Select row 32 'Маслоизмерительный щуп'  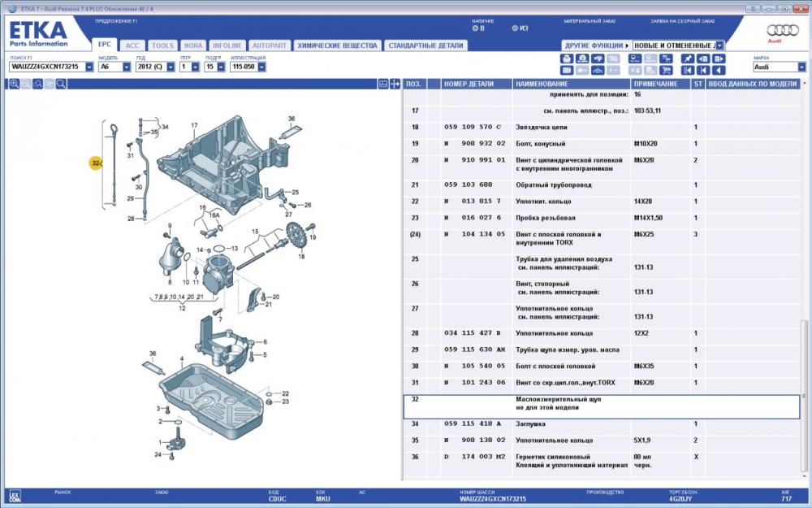click(602, 407)
